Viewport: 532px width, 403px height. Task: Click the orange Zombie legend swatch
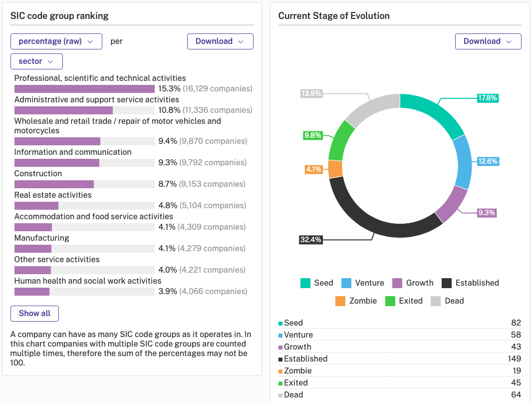(x=340, y=301)
